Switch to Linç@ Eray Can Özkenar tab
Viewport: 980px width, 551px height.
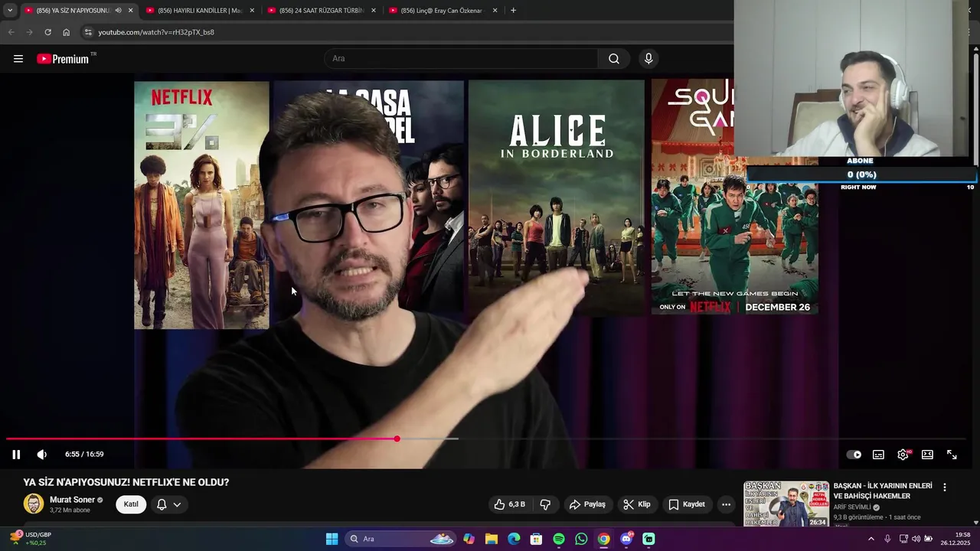pos(443,11)
